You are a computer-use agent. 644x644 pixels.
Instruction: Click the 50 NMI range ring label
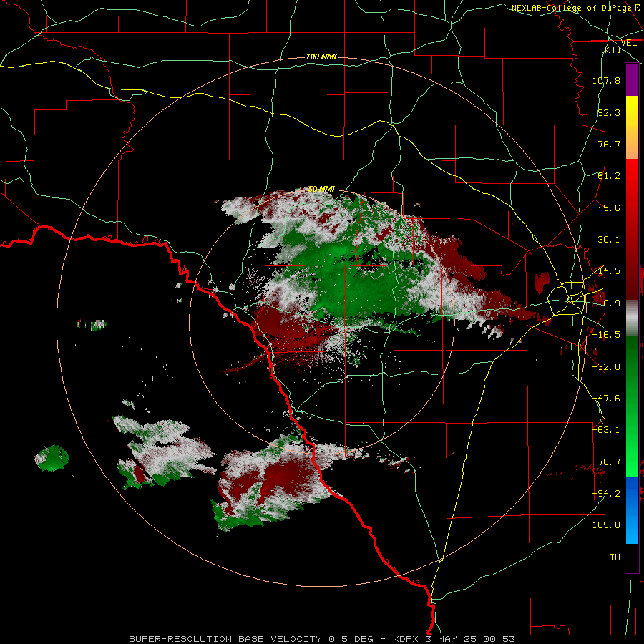point(321,189)
